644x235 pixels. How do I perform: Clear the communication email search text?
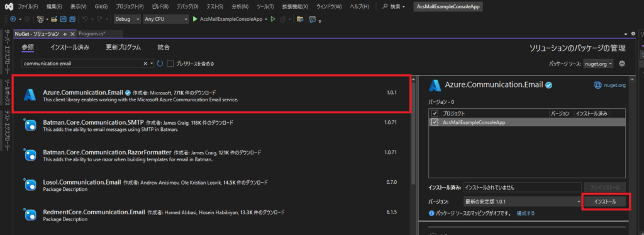tap(145, 64)
